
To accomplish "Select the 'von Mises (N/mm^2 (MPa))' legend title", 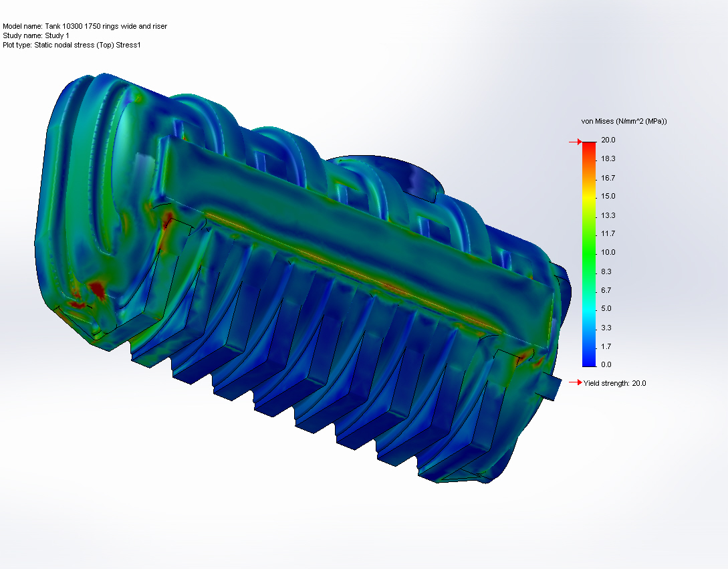I will point(622,121).
